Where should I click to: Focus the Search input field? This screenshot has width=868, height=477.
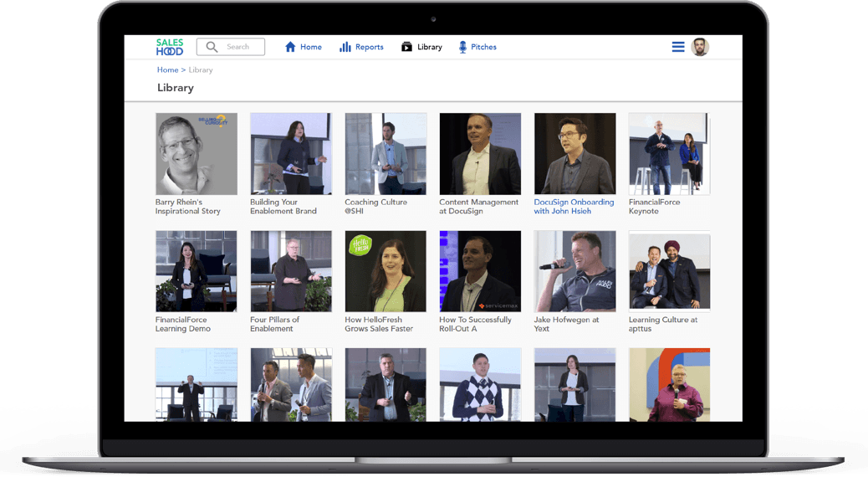click(x=231, y=47)
